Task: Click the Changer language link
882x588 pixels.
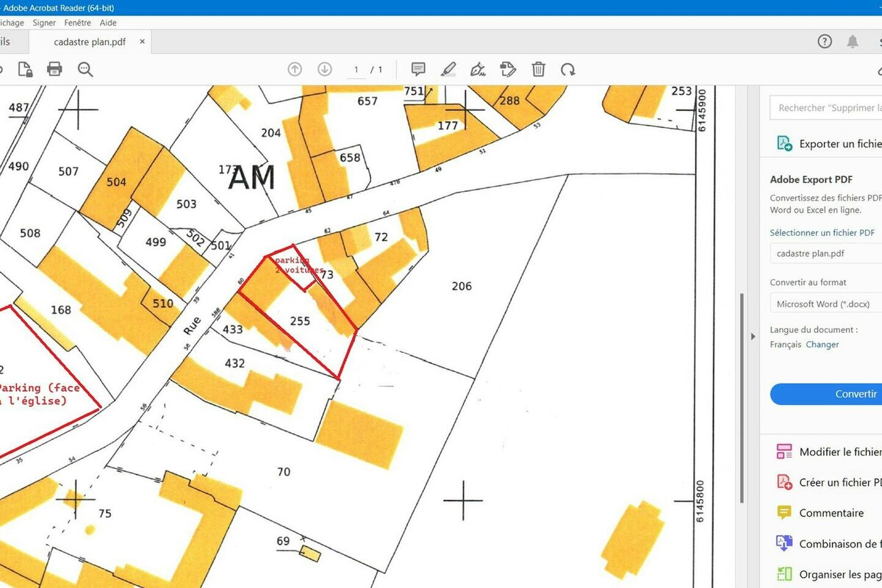Action: pyautogui.click(x=822, y=344)
